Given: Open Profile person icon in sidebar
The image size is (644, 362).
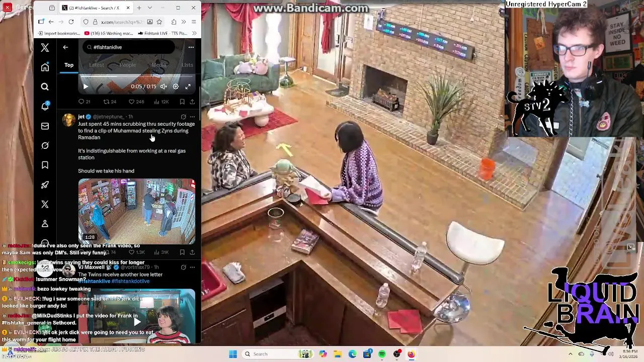Looking at the screenshot, I should coord(45,224).
